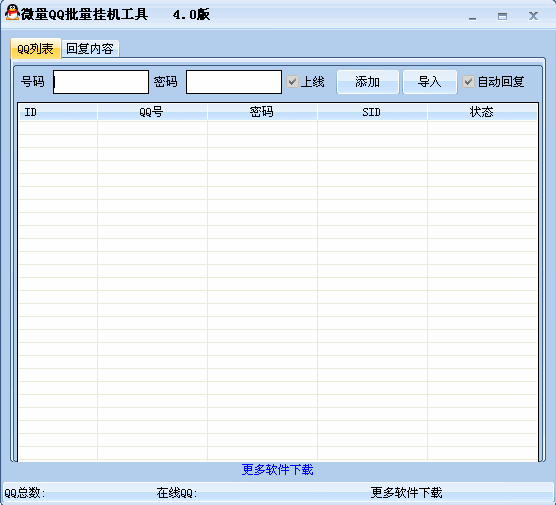This screenshot has width=556, height=505.
Task: Close the QQ批量挂机工具 window
Action: click(x=533, y=16)
